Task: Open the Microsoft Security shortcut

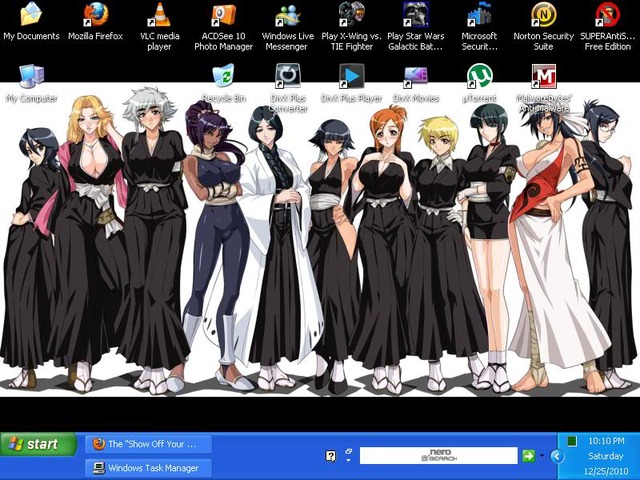Action: click(x=479, y=14)
